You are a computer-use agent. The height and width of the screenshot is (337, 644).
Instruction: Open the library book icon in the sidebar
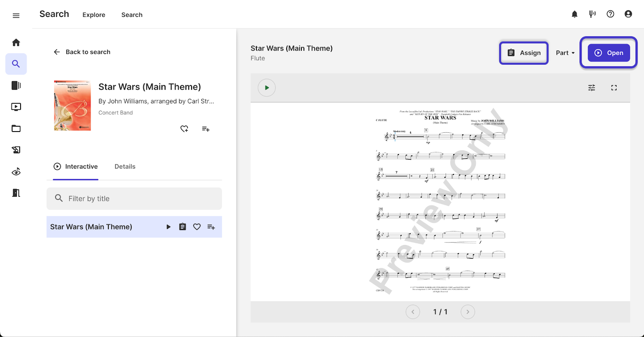pyautogui.click(x=16, y=85)
